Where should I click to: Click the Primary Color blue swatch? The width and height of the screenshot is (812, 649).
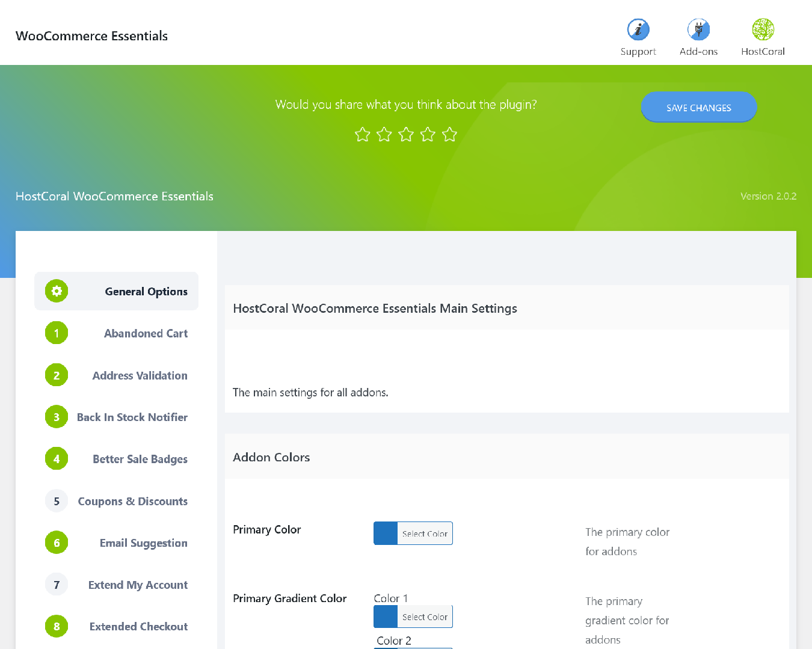[386, 534]
